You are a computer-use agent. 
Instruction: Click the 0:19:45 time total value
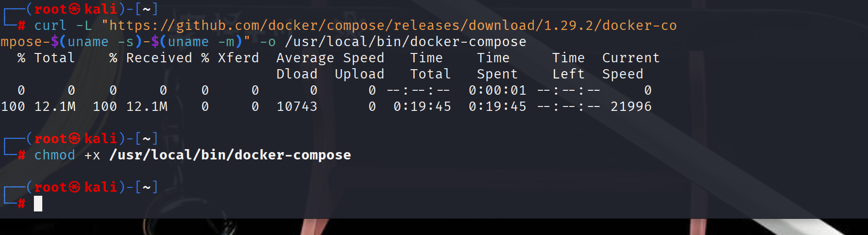point(422,106)
